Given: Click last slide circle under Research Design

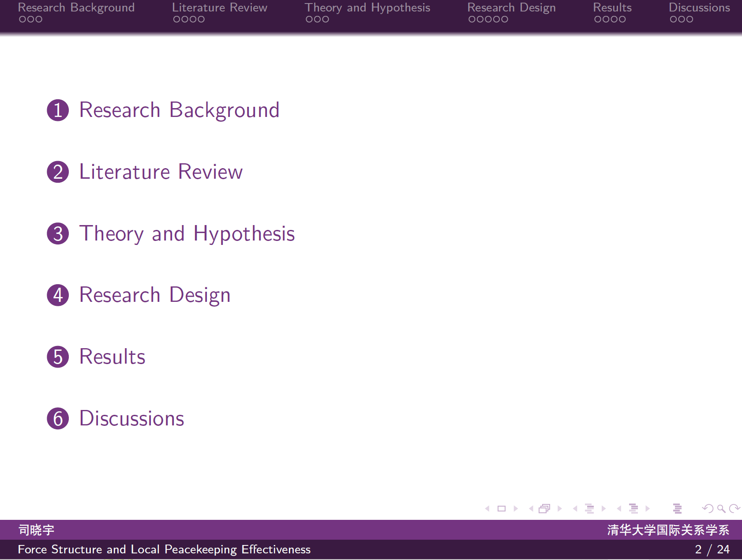Looking at the screenshot, I should [x=505, y=19].
